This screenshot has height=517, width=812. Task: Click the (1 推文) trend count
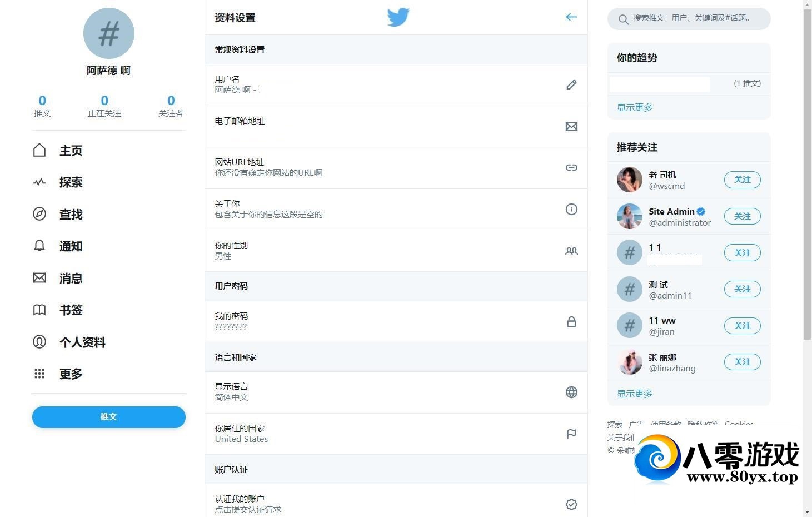(748, 83)
